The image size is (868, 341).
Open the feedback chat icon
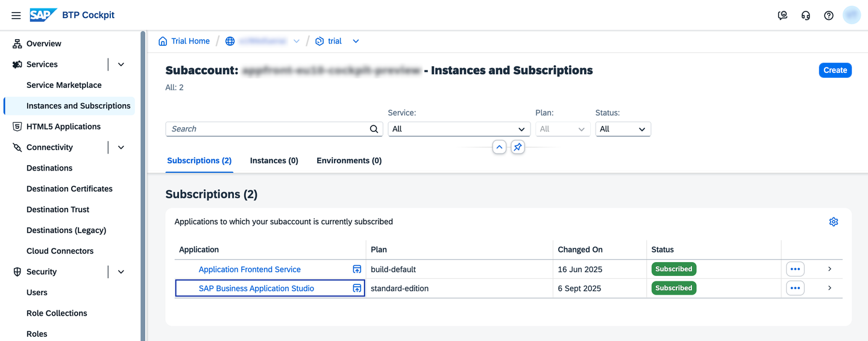[783, 16]
